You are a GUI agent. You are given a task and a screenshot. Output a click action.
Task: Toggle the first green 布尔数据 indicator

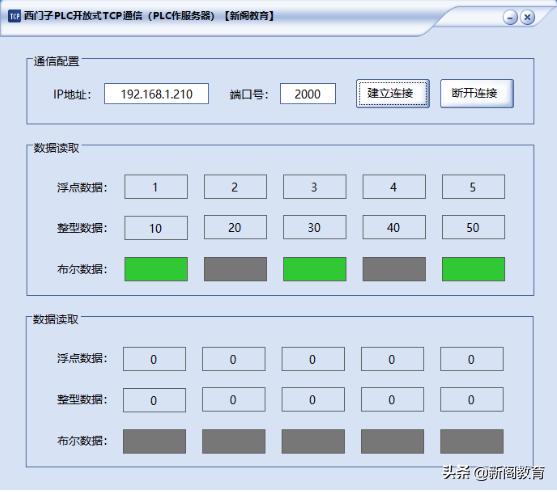click(156, 269)
